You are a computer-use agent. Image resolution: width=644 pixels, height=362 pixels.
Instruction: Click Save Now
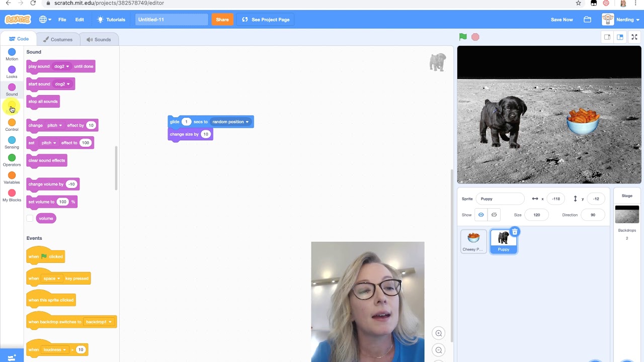point(561,20)
